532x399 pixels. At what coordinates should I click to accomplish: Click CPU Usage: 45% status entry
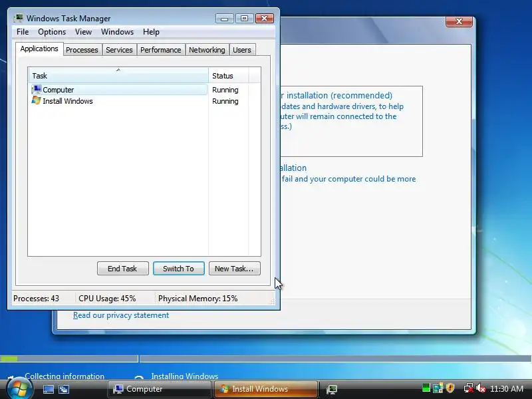point(107,299)
